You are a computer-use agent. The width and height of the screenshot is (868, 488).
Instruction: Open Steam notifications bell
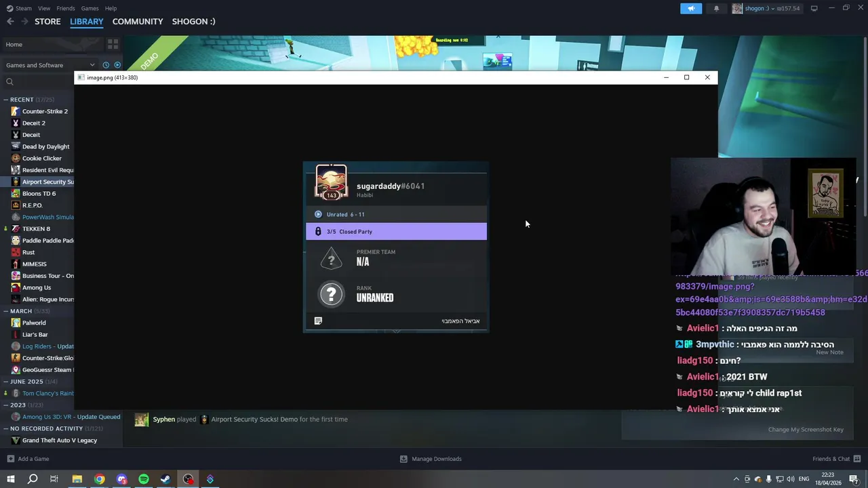716,8
